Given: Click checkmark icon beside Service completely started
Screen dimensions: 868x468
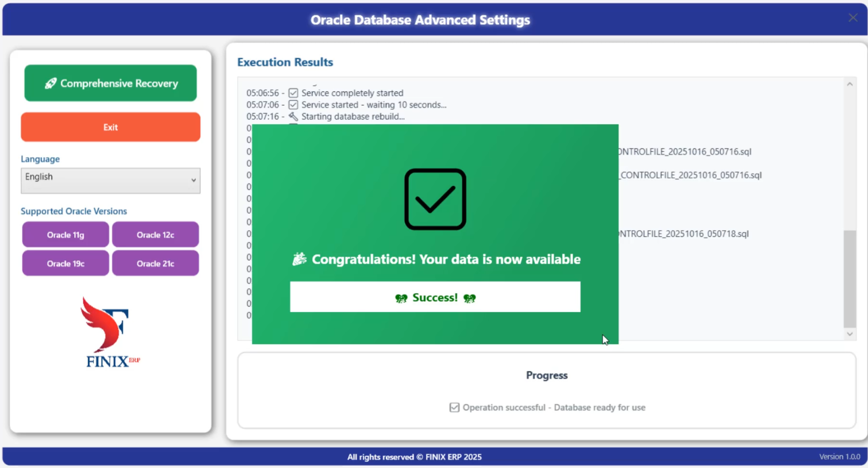Looking at the screenshot, I should coord(293,93).
